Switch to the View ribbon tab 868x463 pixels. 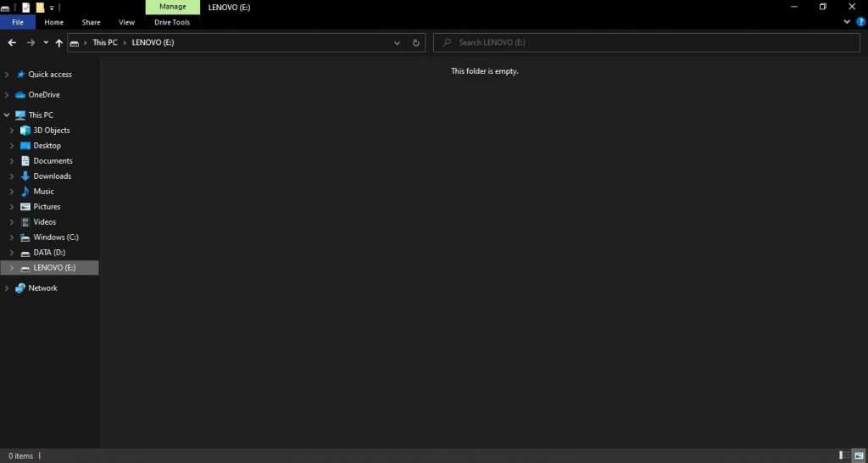click(127, 22)
